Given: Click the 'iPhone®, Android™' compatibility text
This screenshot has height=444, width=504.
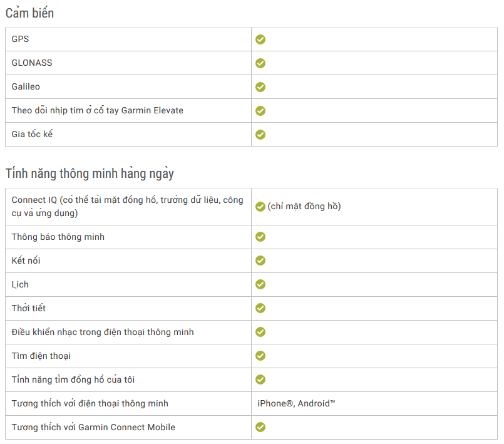Looking at the screenshot, I should pyautogui.click(x=296, y=403).
